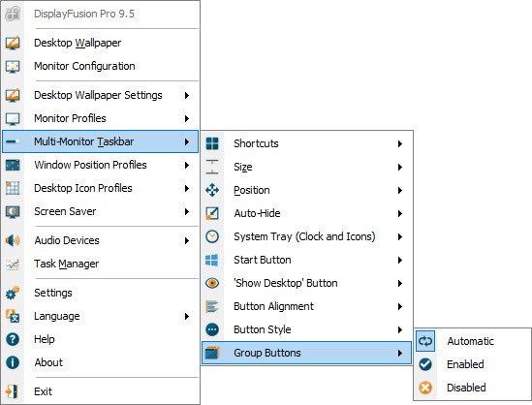Click the Position arrows icon
This screenshot has height=405, width=532.
point(212,190)
